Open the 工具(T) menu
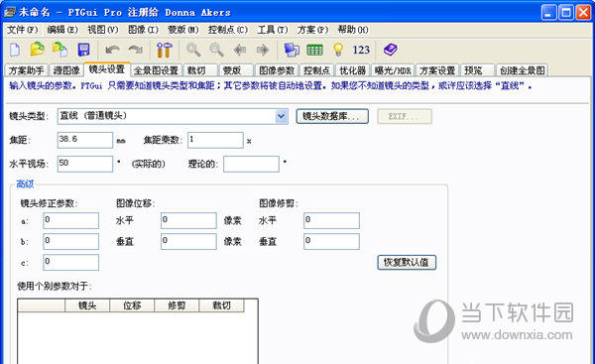595x364 pixels. (273, 30)
